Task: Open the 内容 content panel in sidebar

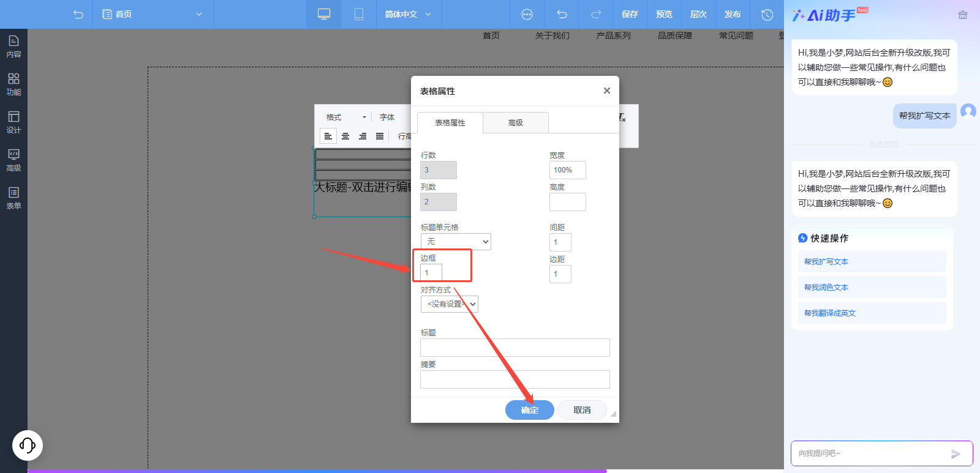Action: coord(13,47)
